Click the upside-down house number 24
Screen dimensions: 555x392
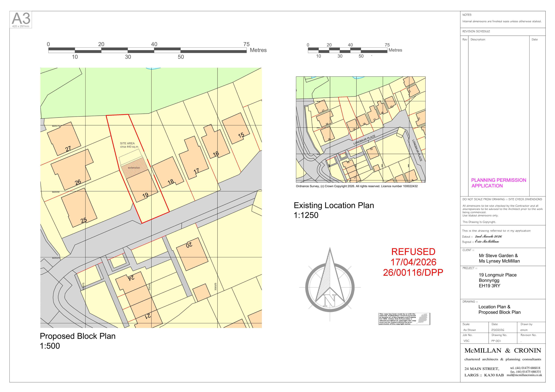click(131, 278)
